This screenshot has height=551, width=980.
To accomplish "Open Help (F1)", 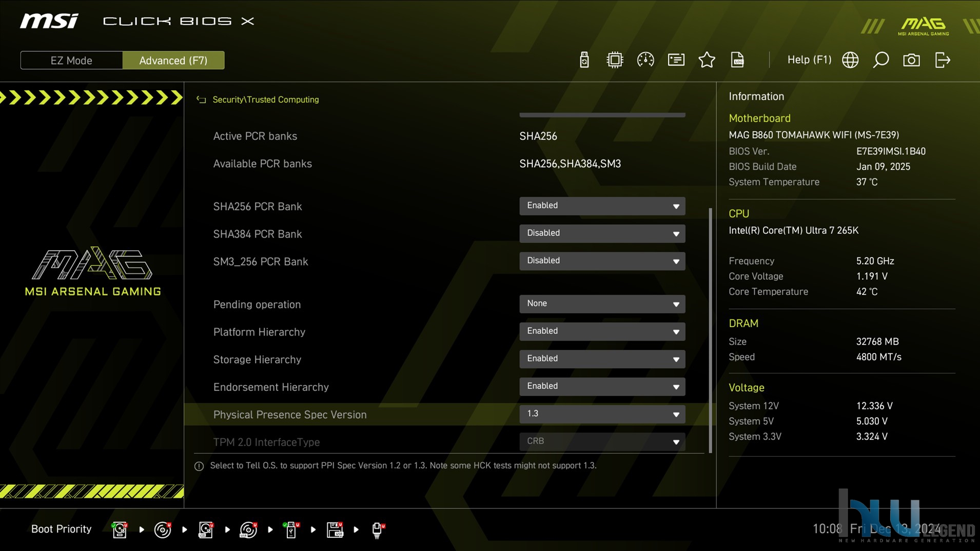I will coord(809,60).
